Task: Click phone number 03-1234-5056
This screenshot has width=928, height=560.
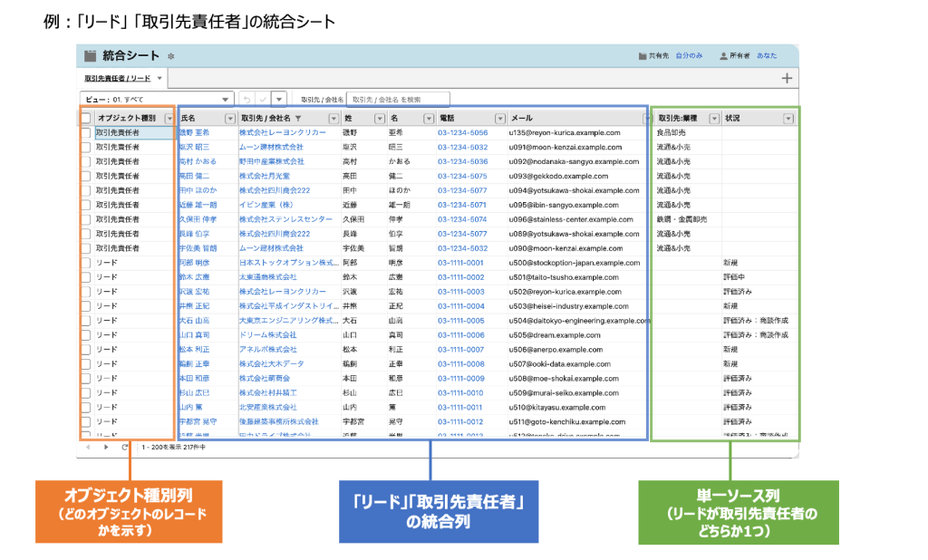Action: point(463,132)
